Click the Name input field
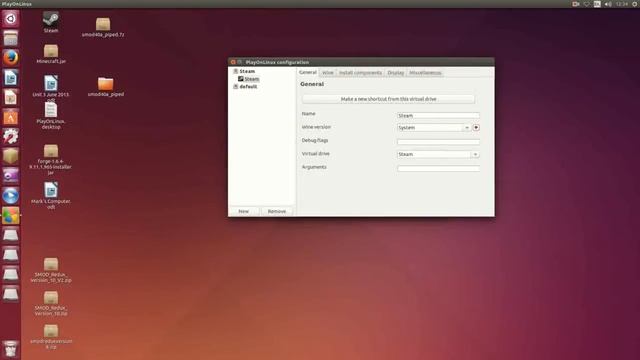 point(438,116)
